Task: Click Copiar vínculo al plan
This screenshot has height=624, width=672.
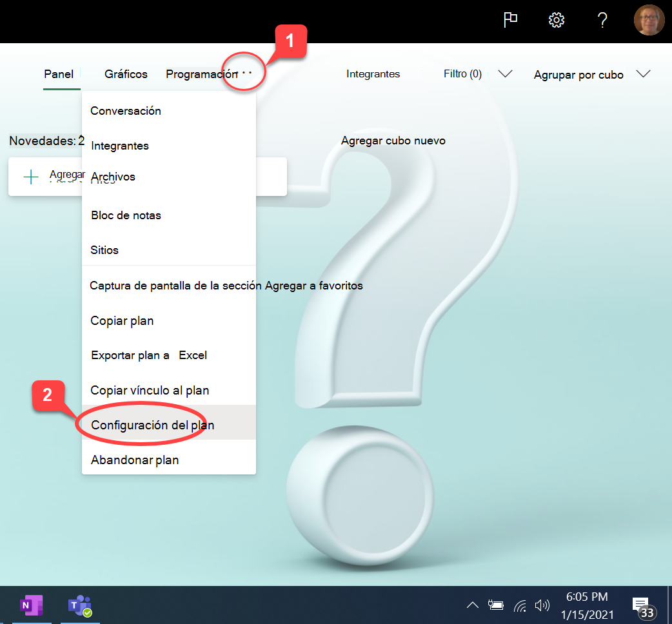Action: (169, 391)
